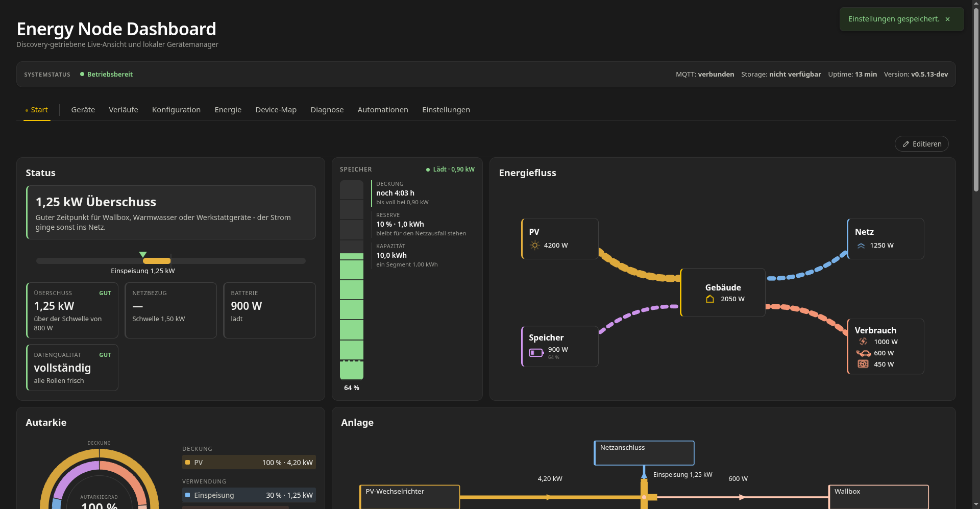Go to the Einstellungen tab
The image size is (980, 509).
pos(446,110)
